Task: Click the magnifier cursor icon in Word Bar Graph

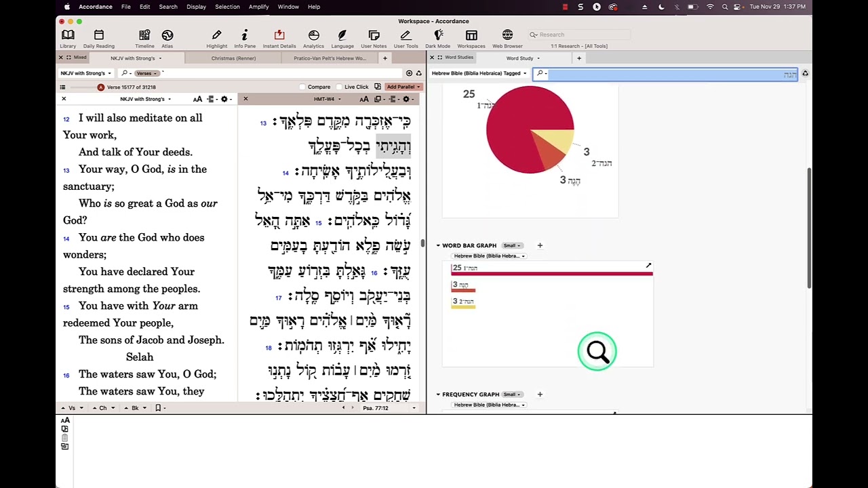Action: pos(597,351)
